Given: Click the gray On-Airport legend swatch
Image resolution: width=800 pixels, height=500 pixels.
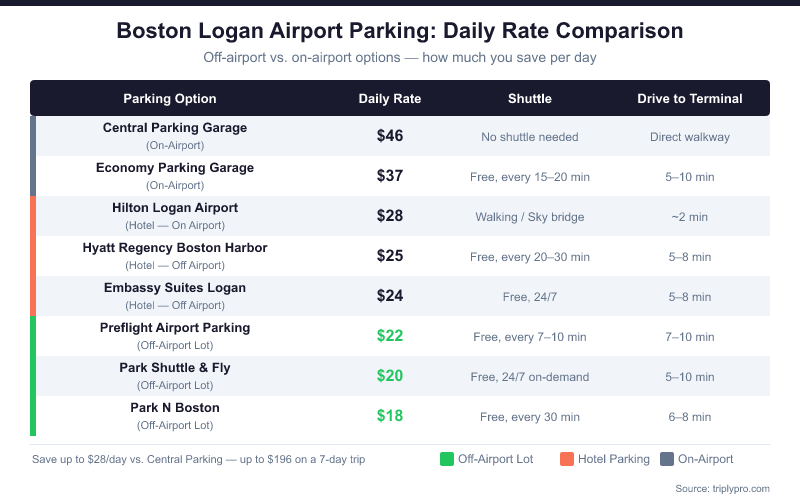Looking at the screenshot, I should (x=667, y=459).
